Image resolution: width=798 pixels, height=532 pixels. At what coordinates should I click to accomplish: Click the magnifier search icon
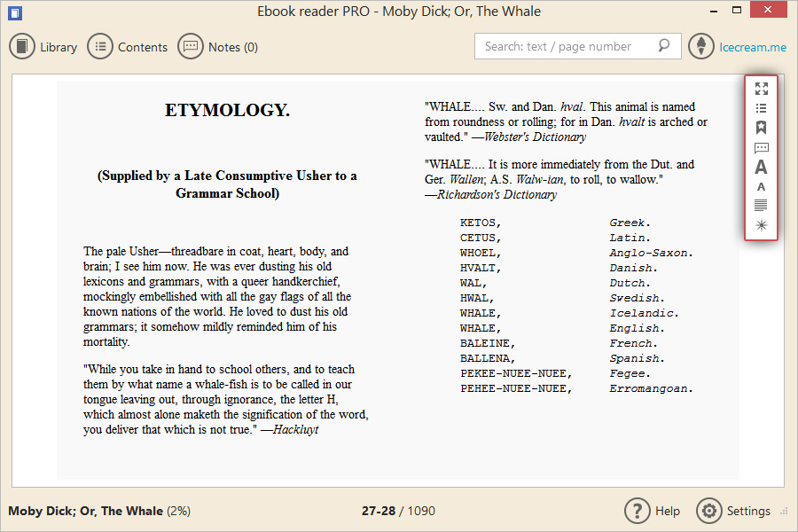pyautogui.click(x=663, y=46)
